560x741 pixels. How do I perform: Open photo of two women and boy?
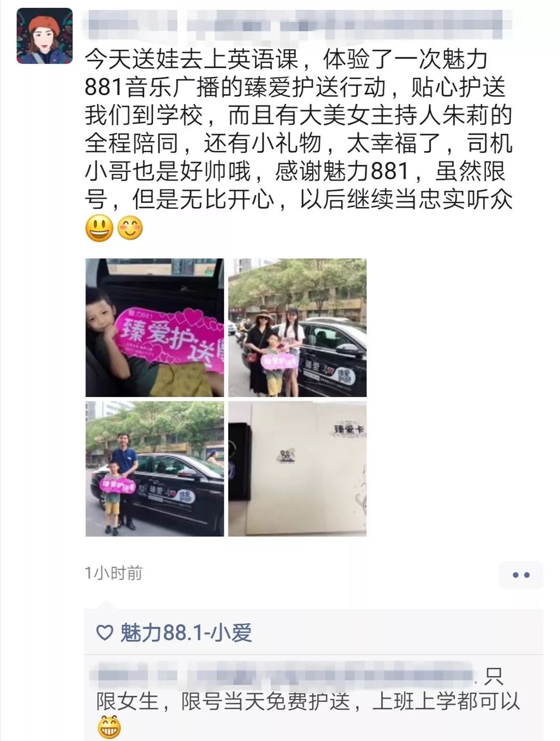298,328
